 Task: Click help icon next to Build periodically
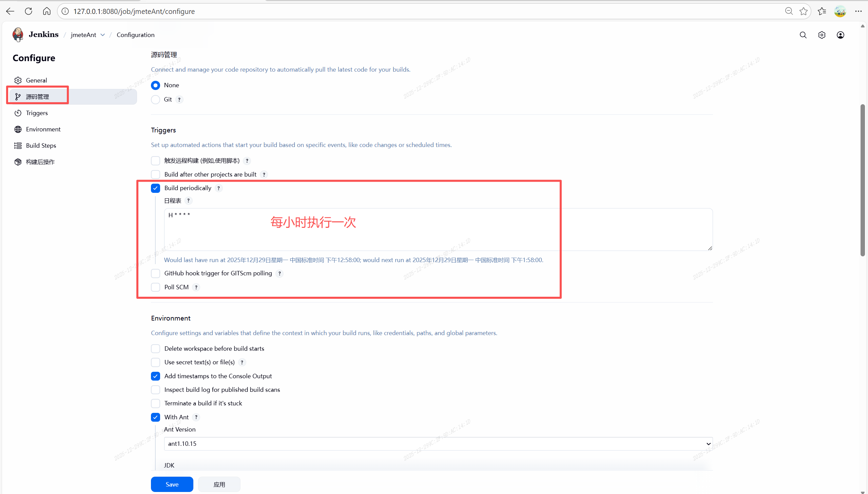point(219,188)
